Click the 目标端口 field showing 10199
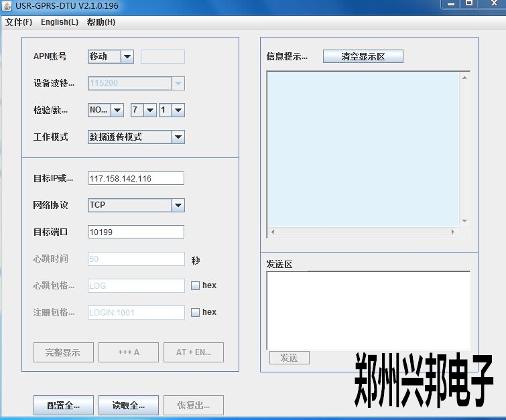Screen dimensions: 506x420 135,232
